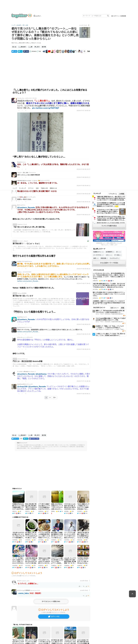Select ランキング in the sticky navigation bar
The height and width of the screenshot is (644, 138).
(22, 188)
